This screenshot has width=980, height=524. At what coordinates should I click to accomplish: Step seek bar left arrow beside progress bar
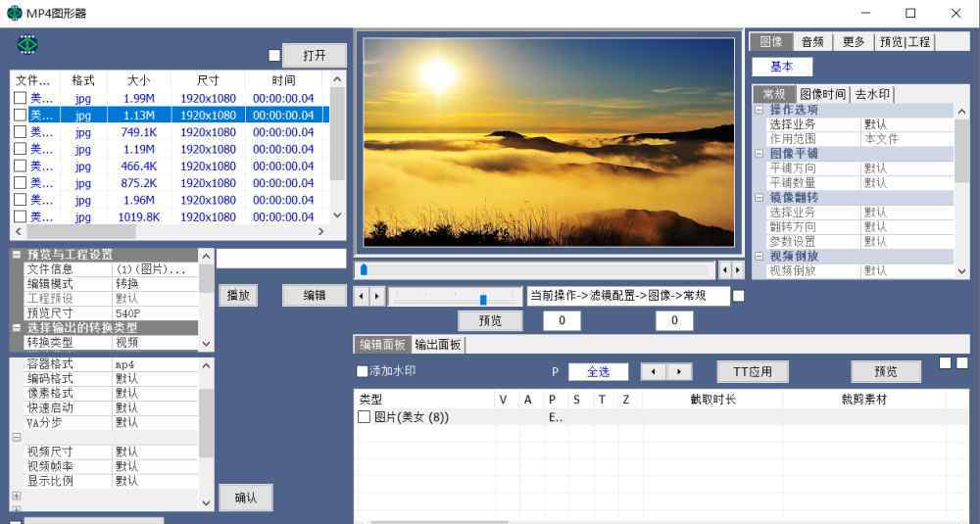click(x=724, y=270)
